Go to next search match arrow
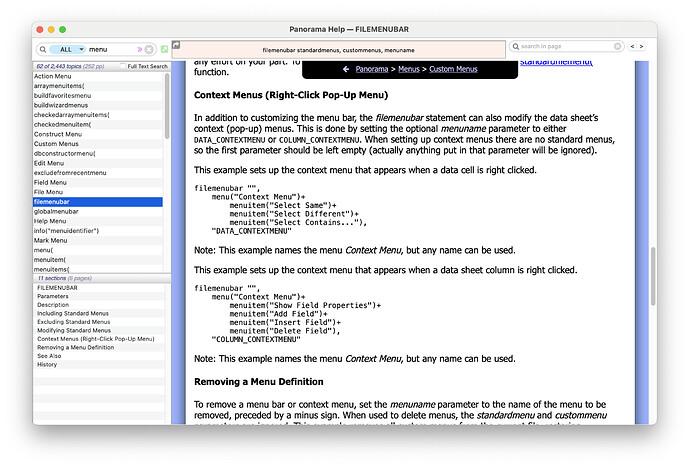Image resolution: width=689 pixels, height=467 pixels. (641, 46)
